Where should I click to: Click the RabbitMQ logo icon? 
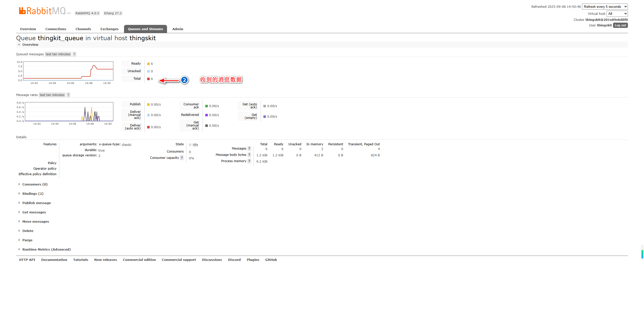tap(22, 11)
